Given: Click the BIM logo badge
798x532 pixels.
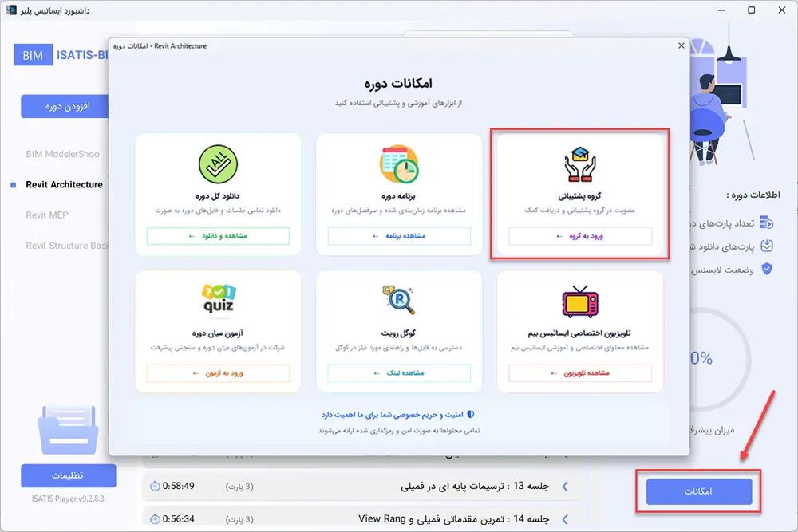Looking at the screenshot, I should (33, 55).
